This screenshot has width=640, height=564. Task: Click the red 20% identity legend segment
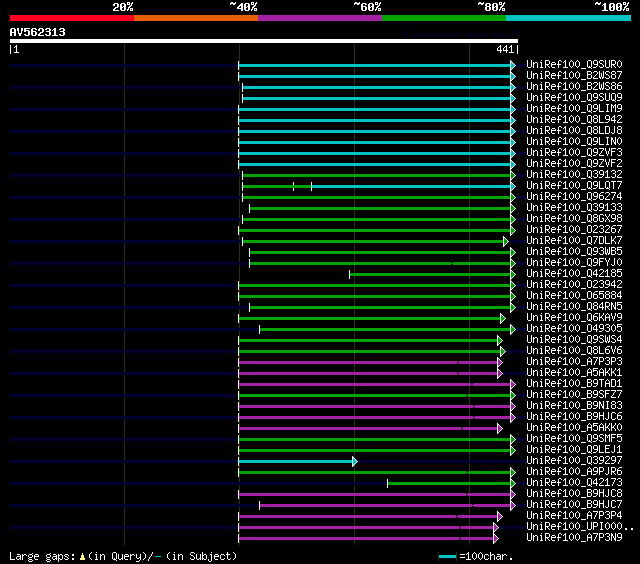tap(72, 18)
